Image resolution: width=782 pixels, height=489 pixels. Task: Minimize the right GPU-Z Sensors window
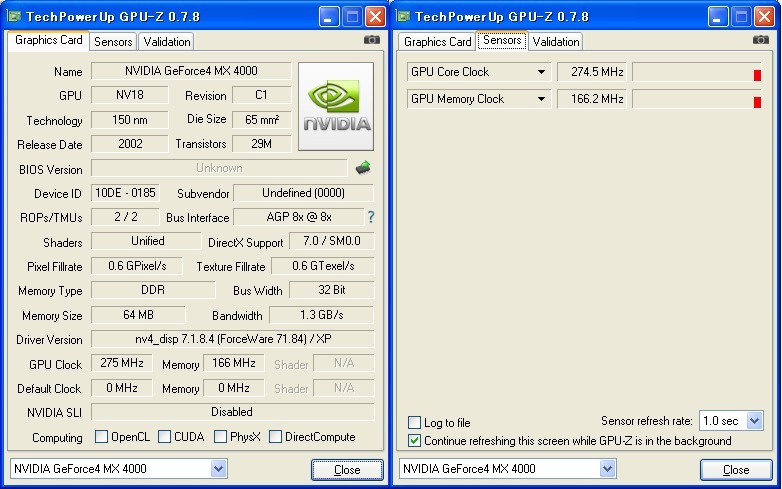[x=718, y=17]
